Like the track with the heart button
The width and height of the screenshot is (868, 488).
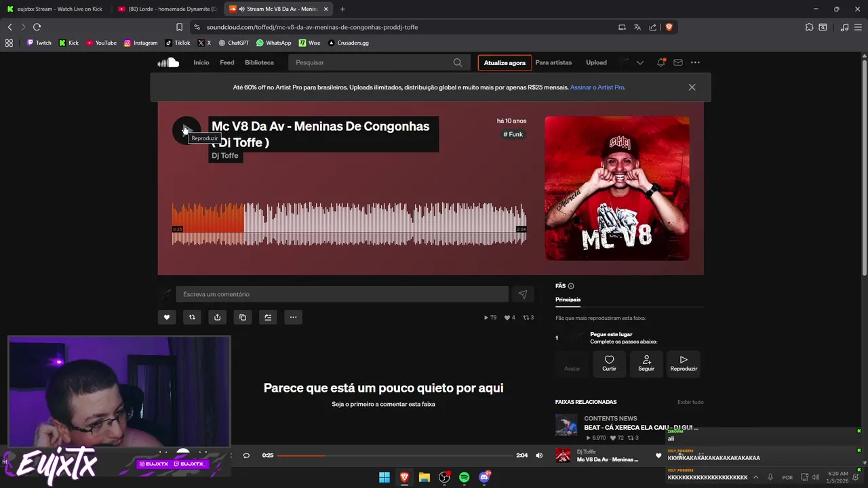coord(167,317)
